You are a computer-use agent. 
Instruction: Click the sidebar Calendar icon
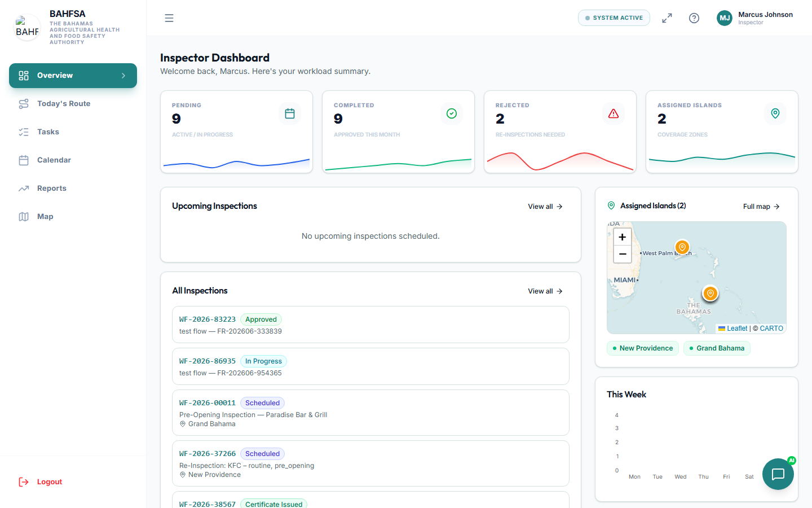click(24, 160)
